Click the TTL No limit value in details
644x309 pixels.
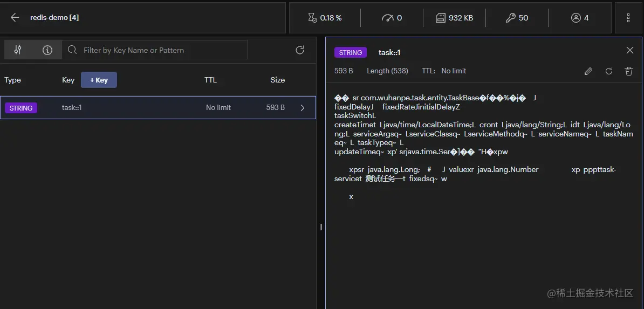pyautogui.click(x=454, y=71)
